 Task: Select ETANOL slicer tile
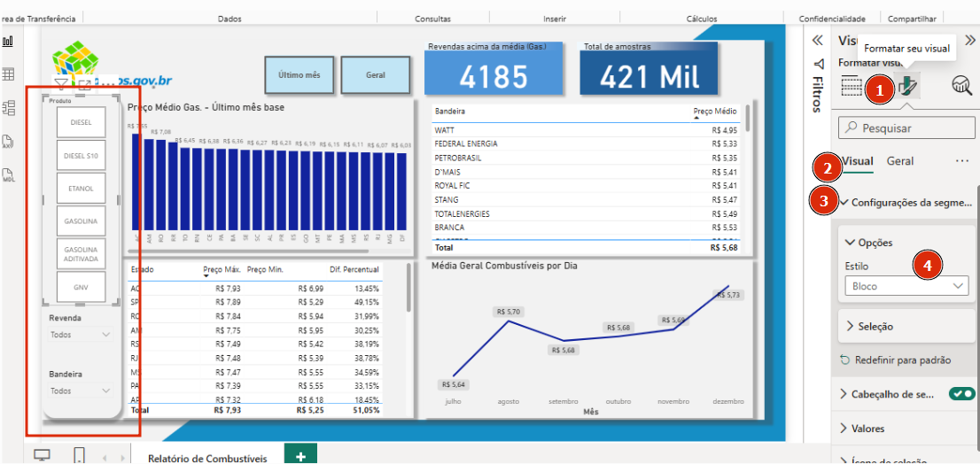click(x=82, y=188)
